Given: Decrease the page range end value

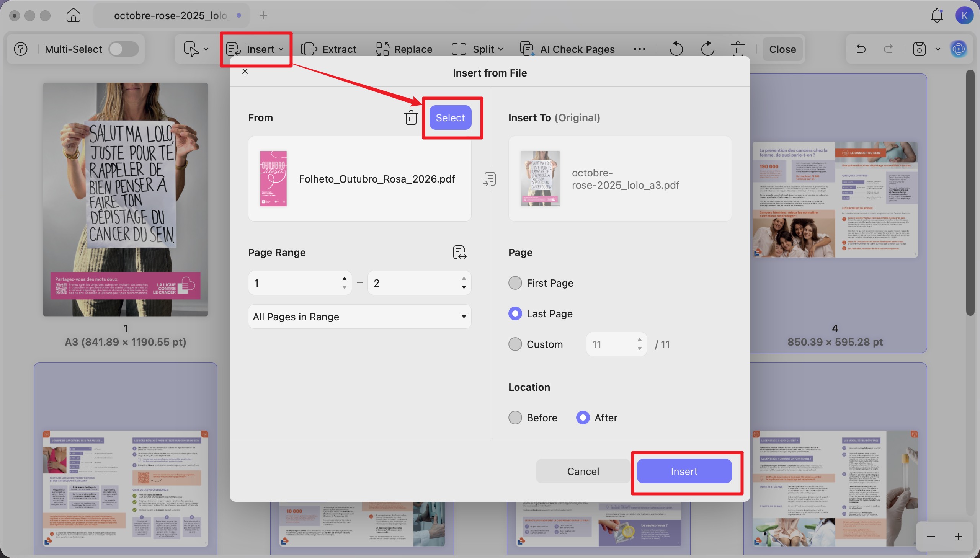Looking at the screenshot, I should click(x=464, y=287).
